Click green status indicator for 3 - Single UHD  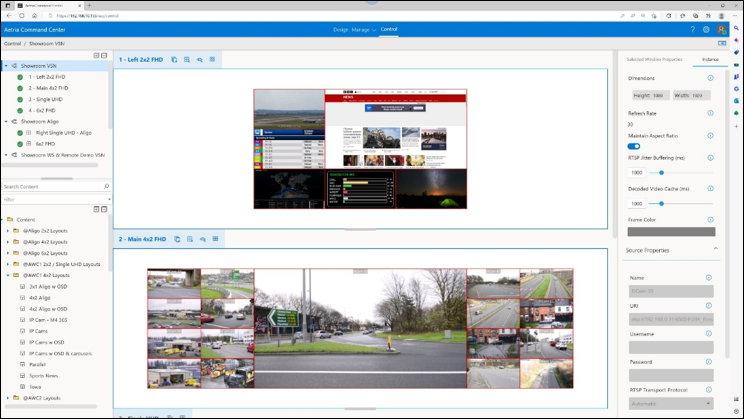(x=20, y=99)
